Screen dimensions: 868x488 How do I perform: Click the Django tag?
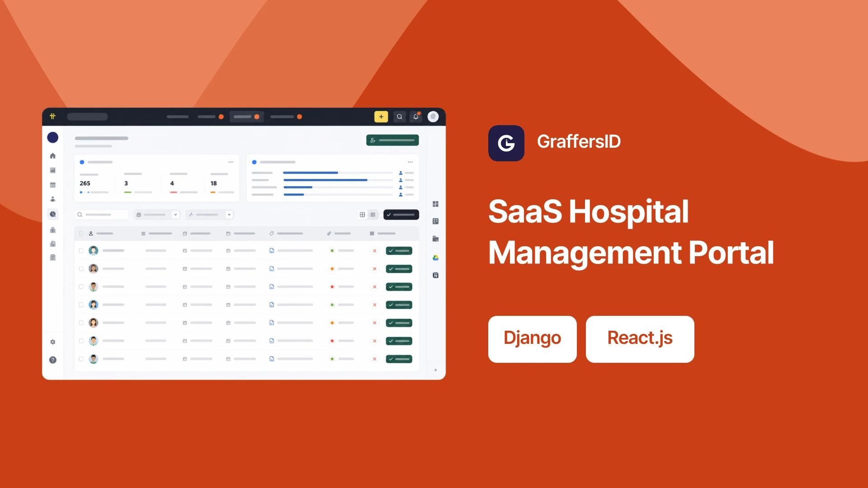[533, 339]
